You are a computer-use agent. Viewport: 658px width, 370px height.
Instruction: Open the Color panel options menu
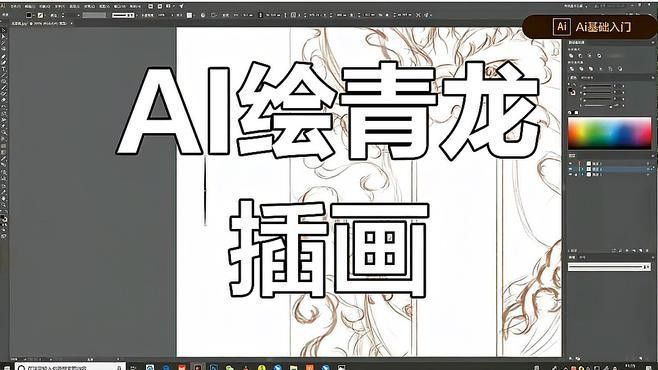[653, 78]
